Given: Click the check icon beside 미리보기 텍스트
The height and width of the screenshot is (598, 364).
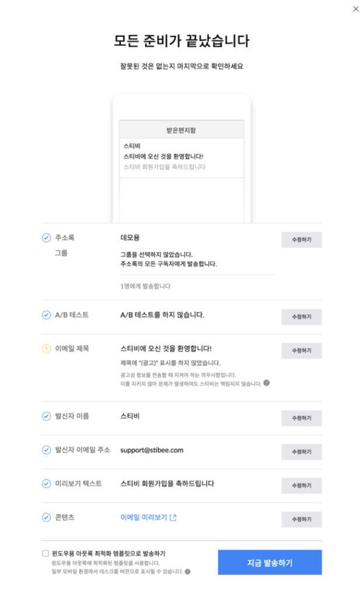Looking at the screenshot, I should click(x=47, y=484).
